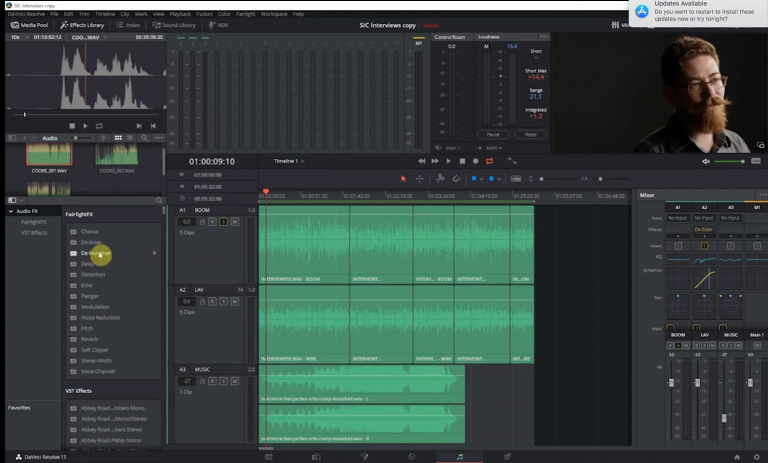Mute the A2 LAV track
The width and height of the screenshot is (768, 463).
pyautogui.click(x=235, y=302)
